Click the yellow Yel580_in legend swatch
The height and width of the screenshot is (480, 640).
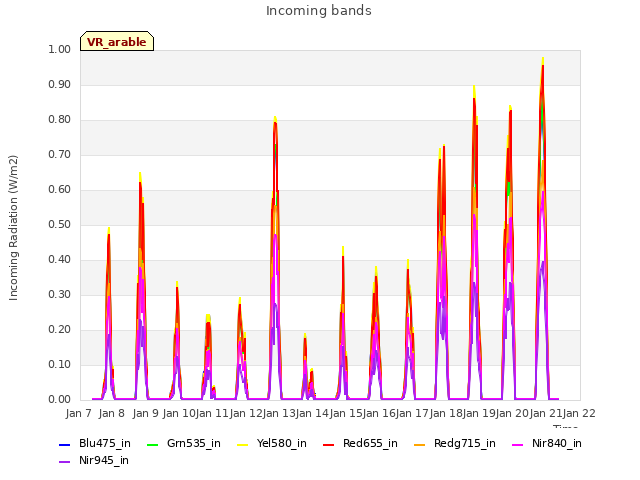pyautogui.click(x=243, y=444)
